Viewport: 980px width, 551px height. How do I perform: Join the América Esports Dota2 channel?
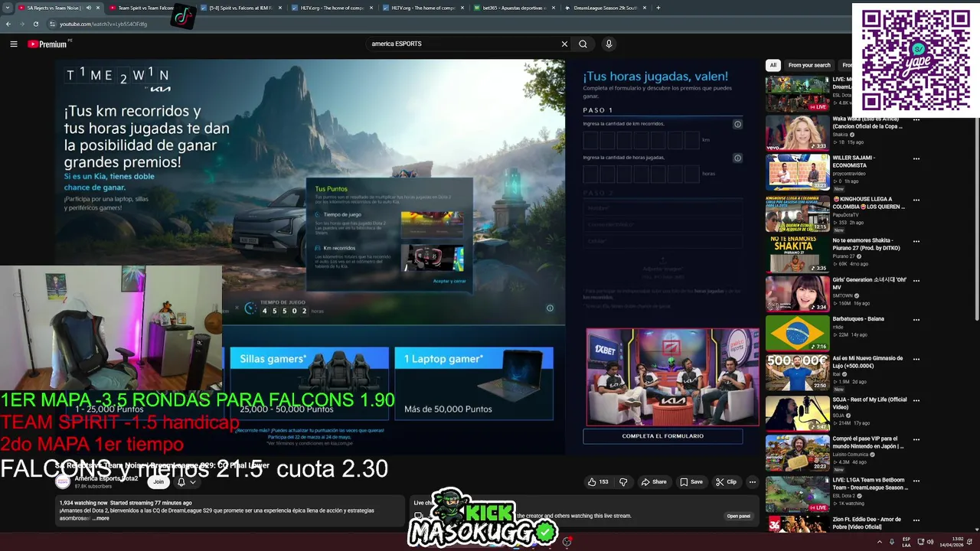click(x=158, y=482)
